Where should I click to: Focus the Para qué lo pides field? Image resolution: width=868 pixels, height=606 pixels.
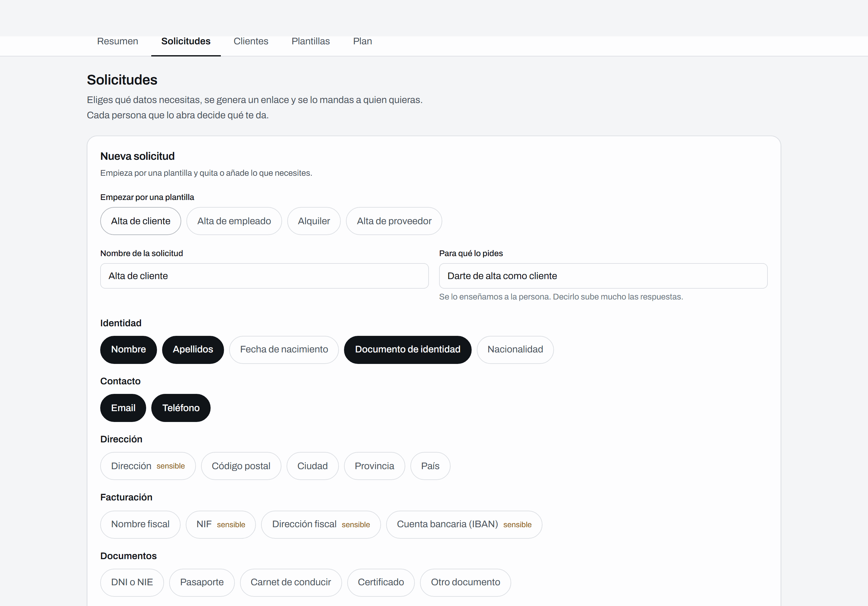tap(603, 276)
